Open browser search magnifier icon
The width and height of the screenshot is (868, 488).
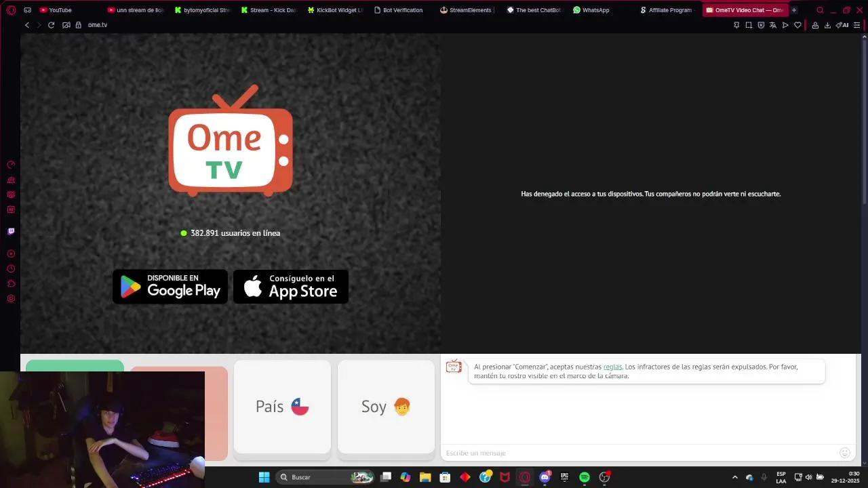[820, 10]
